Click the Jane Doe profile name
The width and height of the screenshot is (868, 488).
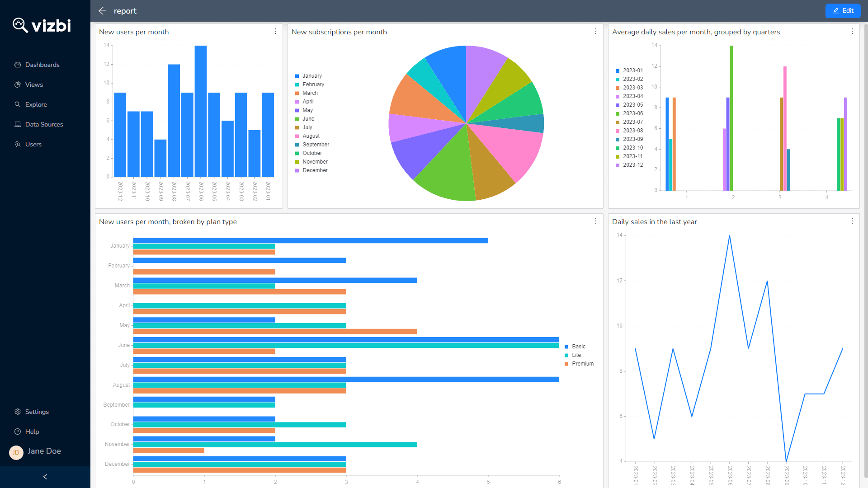click(44, 451)
